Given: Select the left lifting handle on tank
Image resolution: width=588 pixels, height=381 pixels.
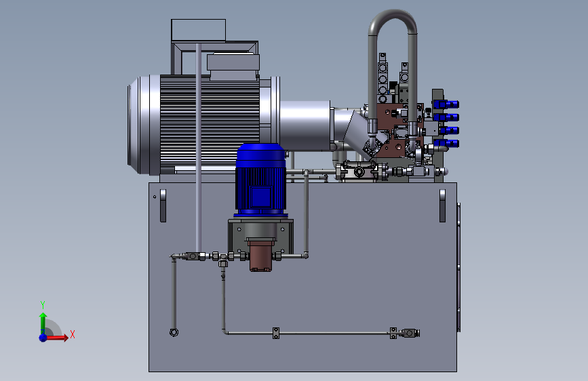Looking at the screenshot, I should pos(163,205).
